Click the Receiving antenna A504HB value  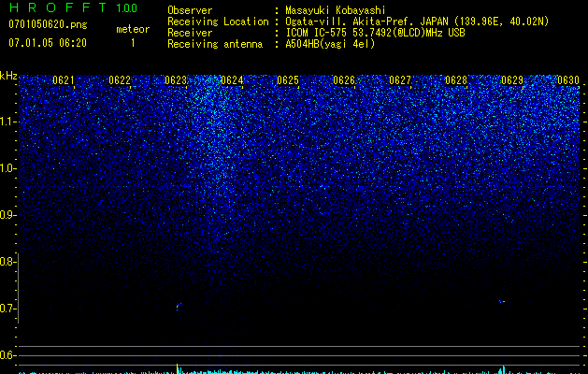pyautogui.click(x=330, y=44)
